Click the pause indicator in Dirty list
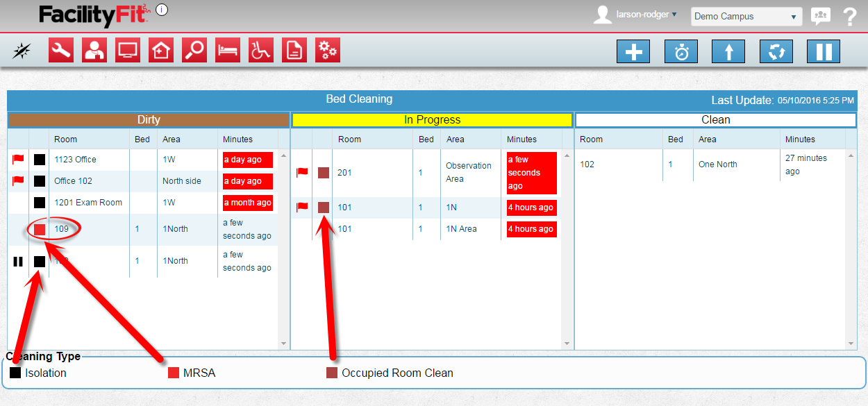The width and height of the screenshot is (868, 406). click(18, 262)
